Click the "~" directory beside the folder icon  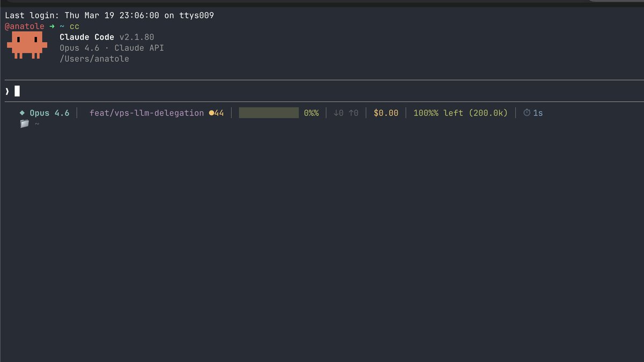pos(37,124)
